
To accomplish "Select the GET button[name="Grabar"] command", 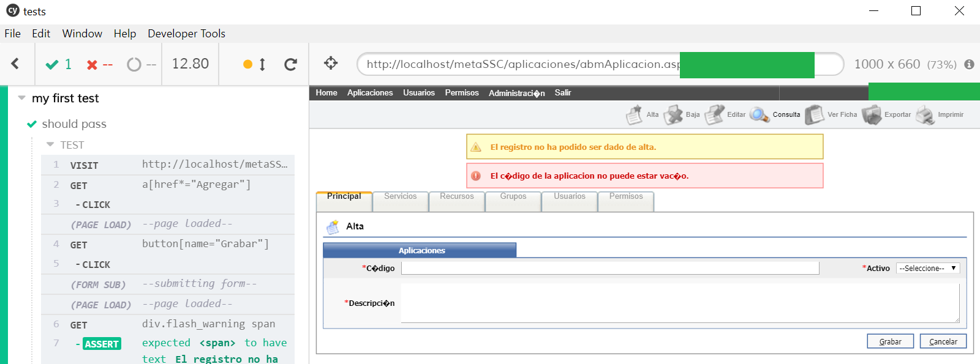I will click(168, 244).
